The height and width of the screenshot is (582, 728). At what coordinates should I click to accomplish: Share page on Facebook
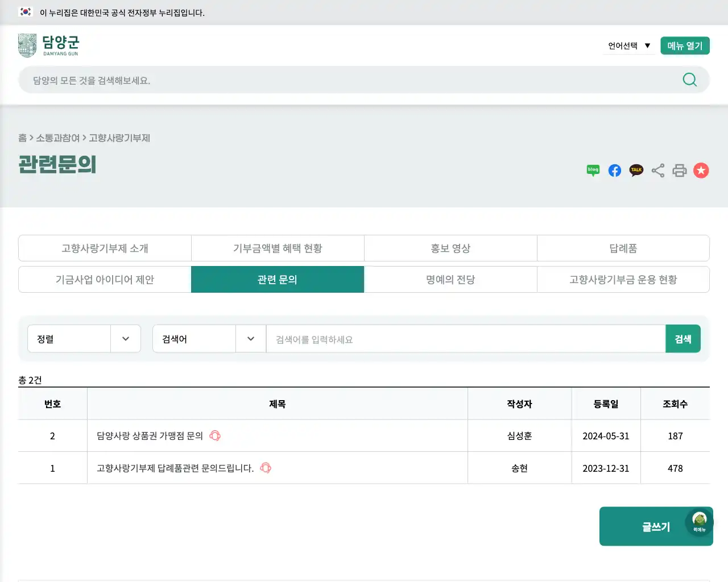click(x=614, y=170)
